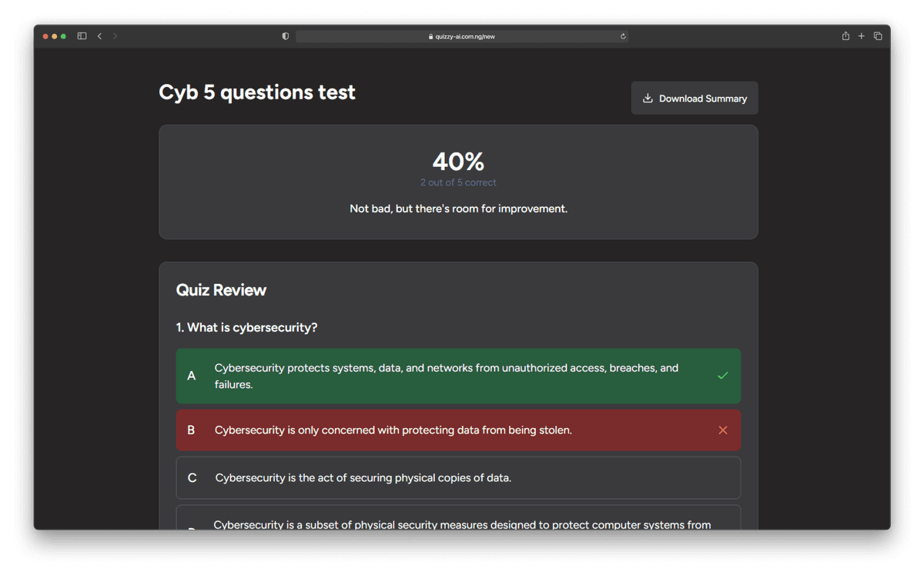The image size is (924, 572).
Task: Click the download icon on Download Summary
Action: [648, 98]
